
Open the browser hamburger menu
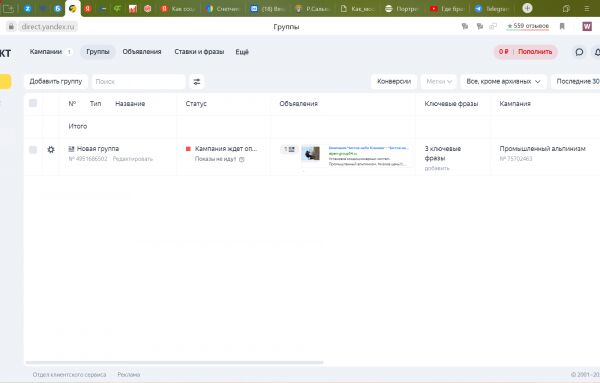587,8
